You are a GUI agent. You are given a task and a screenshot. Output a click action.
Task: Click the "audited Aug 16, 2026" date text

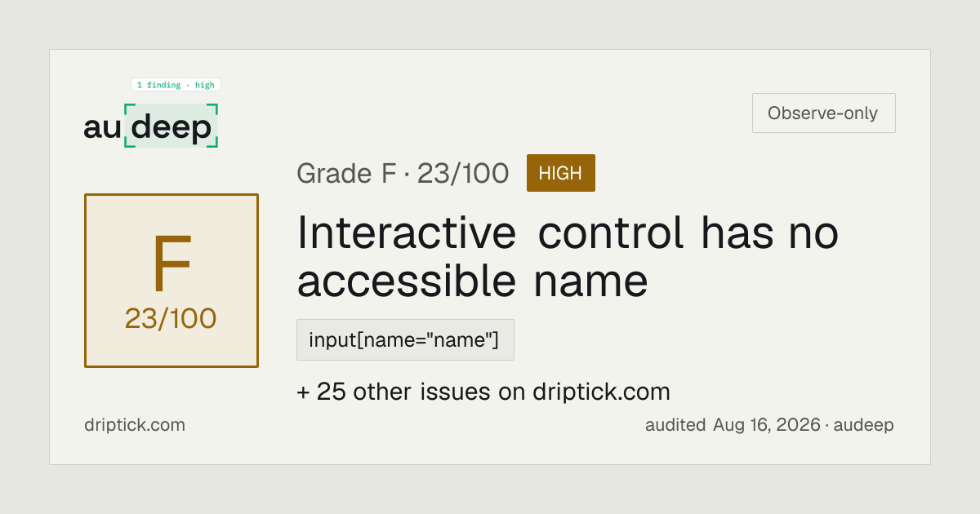pos(733,425)
